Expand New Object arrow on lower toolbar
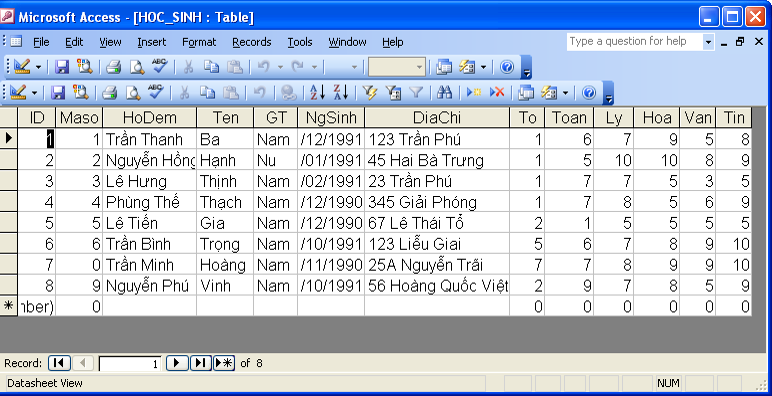The image size is (772, 396). click(x=565, y=92)
